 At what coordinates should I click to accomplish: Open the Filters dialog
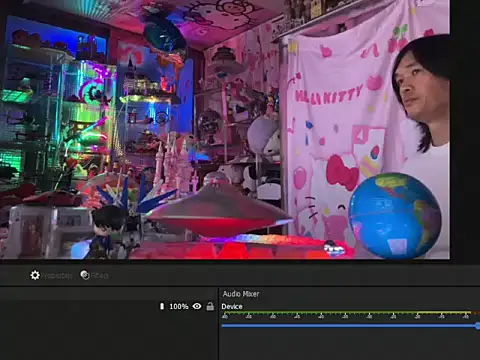[94, 275]
